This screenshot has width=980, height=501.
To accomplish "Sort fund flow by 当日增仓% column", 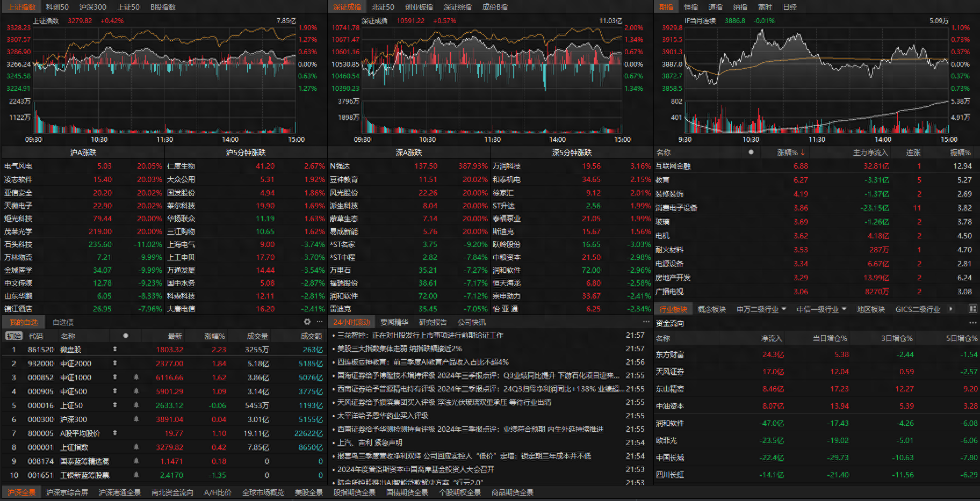I will click(830, 338).
